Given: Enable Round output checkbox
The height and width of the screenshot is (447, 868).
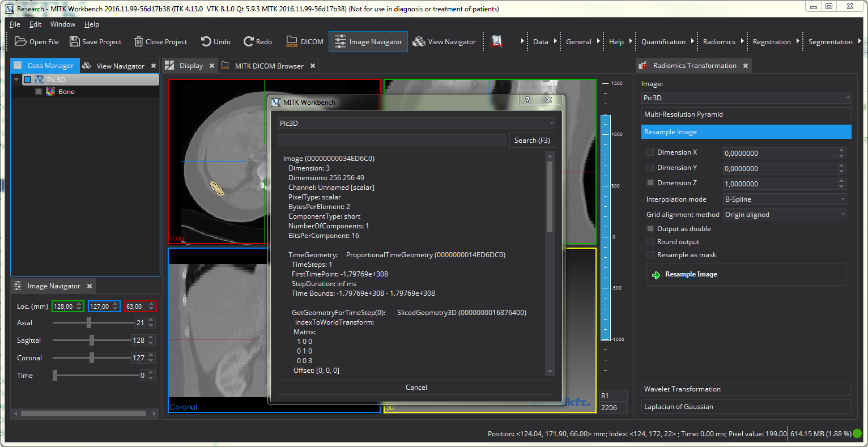Looking at the screenshot, I should coord(650,242).
